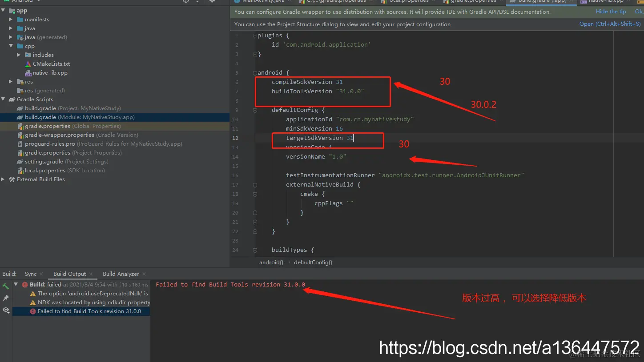Place cursor on compileSdkVersion 31 line
644x362 pixels.
point(307,82)
